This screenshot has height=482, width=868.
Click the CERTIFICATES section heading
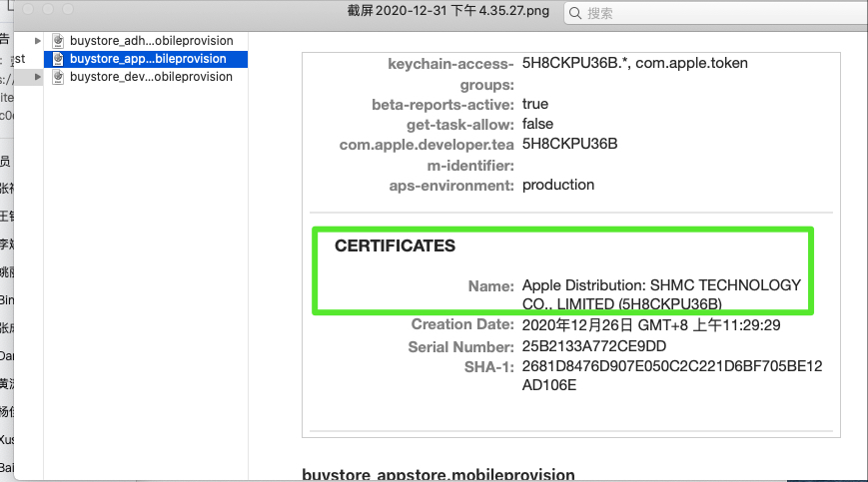tap(395, 245)
